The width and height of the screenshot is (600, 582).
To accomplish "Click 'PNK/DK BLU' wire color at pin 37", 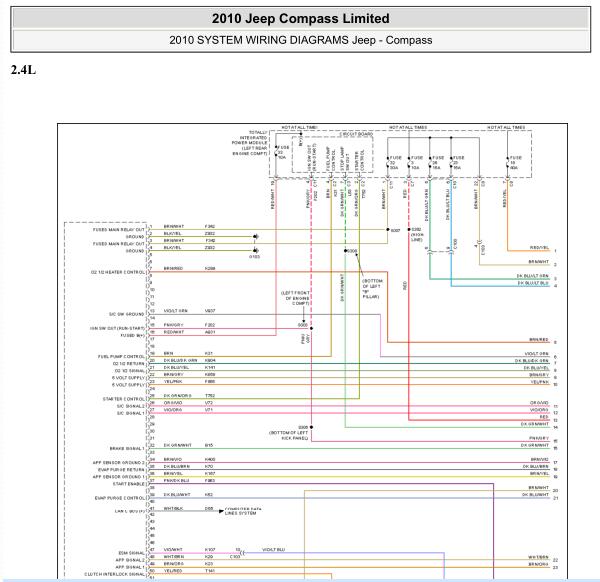I will coord(176,481).
